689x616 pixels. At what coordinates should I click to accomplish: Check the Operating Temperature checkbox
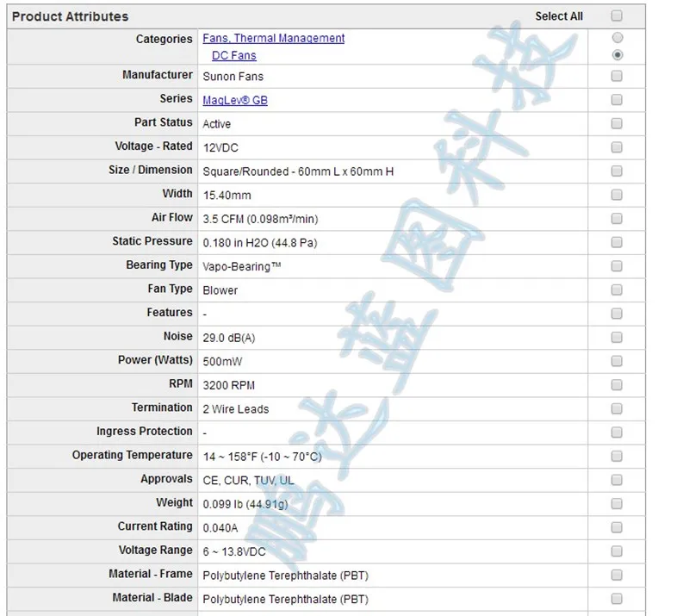(617, 456)
